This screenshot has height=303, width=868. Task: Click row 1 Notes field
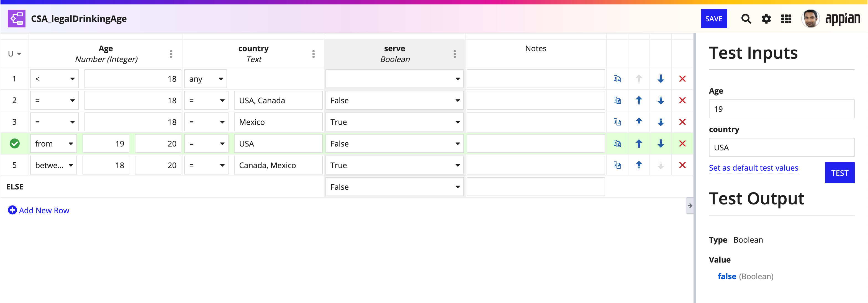(535, 79)
